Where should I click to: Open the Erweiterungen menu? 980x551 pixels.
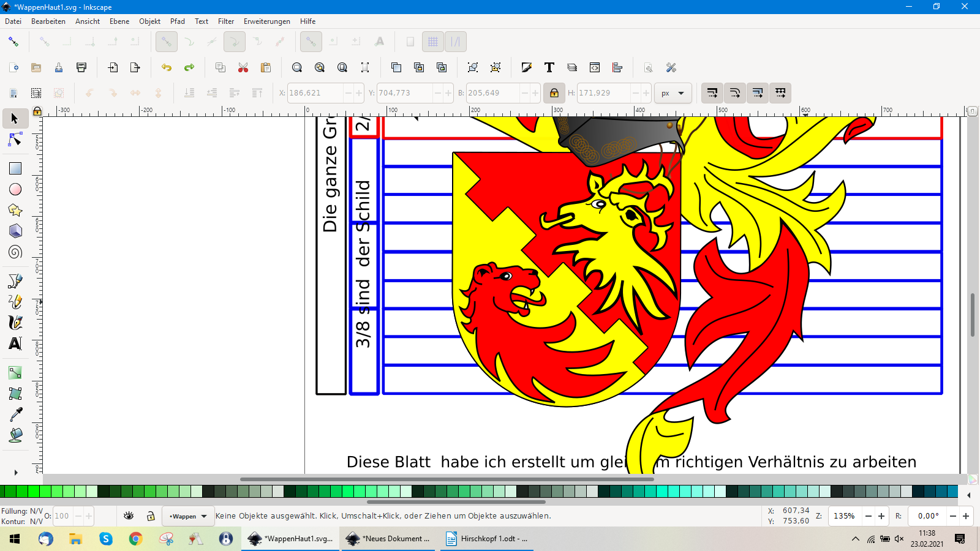click(x=266, y=21)
